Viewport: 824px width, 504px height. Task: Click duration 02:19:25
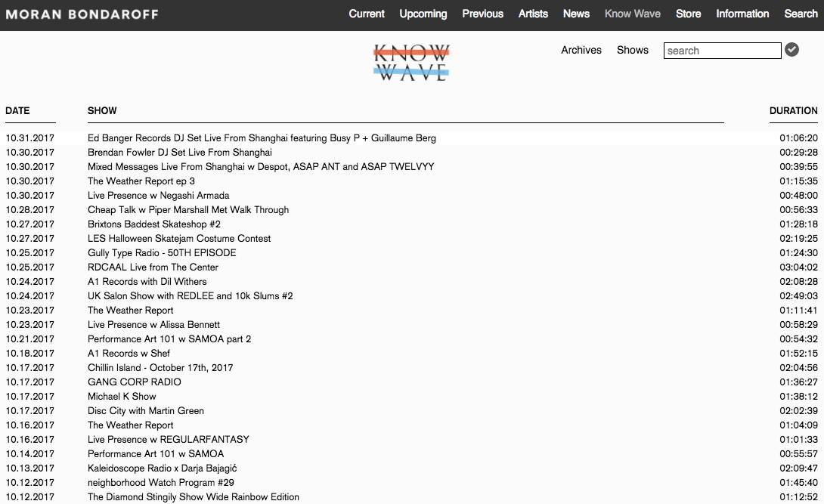798,238
